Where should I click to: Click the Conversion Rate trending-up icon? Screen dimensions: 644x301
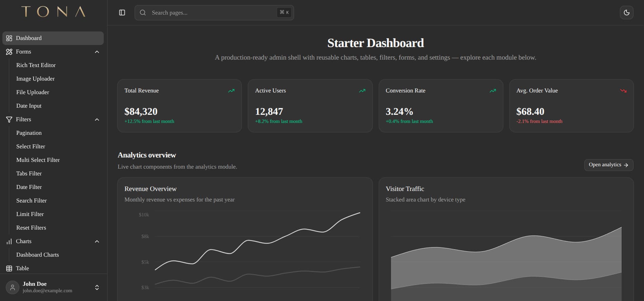493,91
